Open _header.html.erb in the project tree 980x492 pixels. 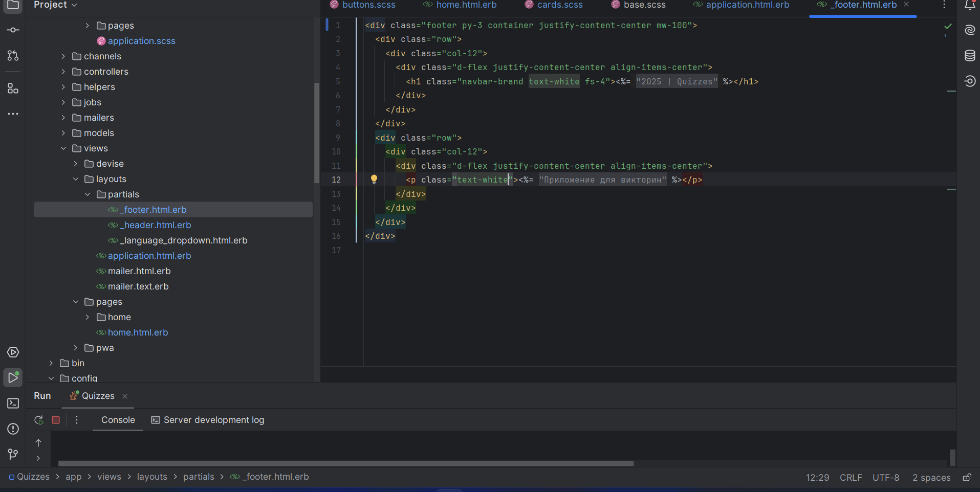(x=156, y=225)
